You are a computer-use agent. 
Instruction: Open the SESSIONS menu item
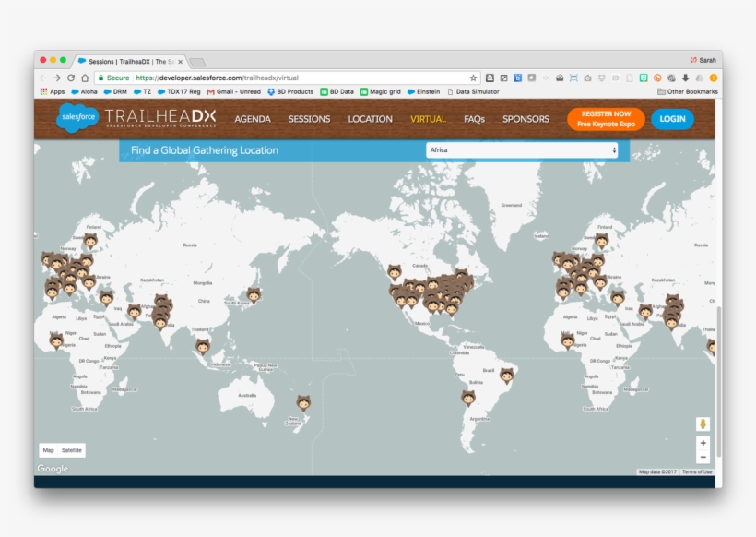tap(309, 119)
